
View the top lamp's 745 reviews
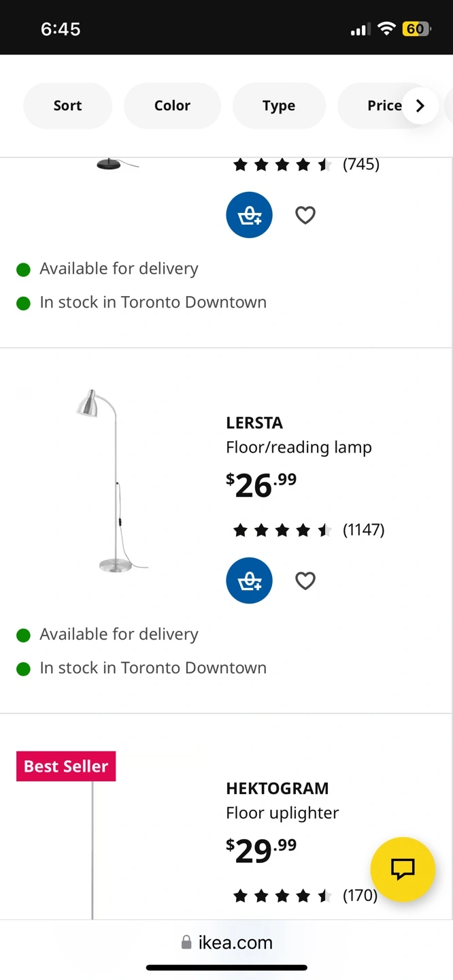click(305, 164)
